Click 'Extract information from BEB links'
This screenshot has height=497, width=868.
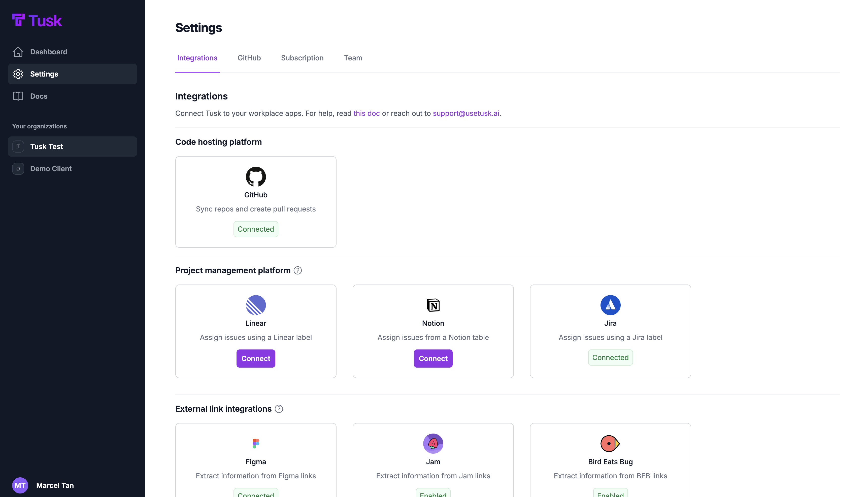pyautogui.click(x=610, y=476)
